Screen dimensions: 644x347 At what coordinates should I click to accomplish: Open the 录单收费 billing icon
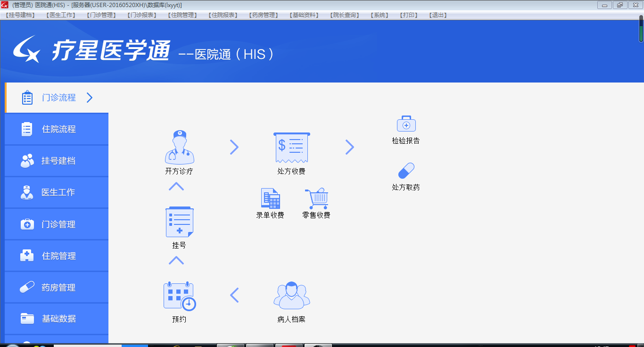(271, 198)
